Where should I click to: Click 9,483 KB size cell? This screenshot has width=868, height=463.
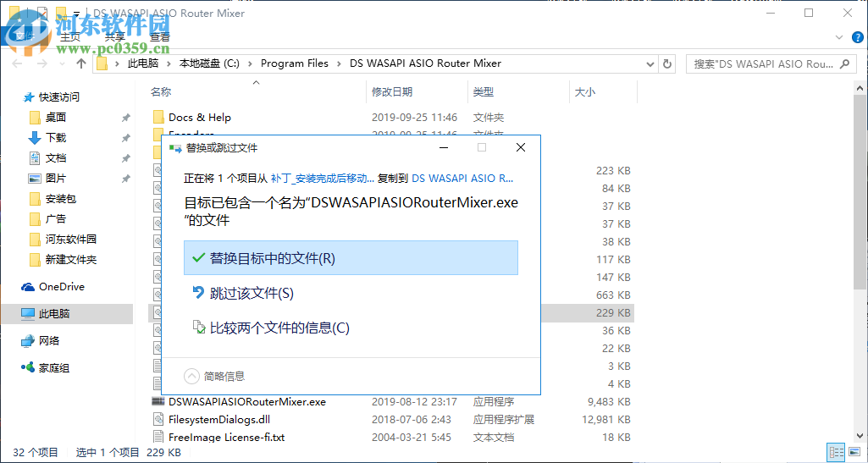(609, 401)
